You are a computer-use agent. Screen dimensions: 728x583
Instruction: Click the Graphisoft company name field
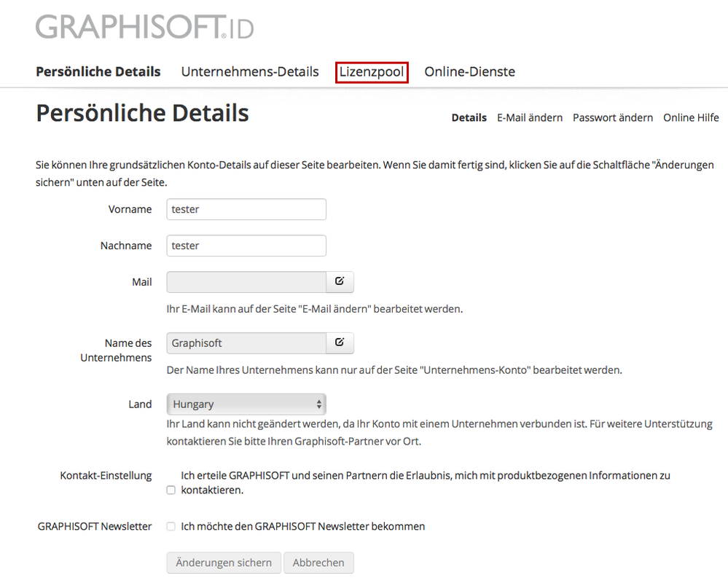(246, 343)
